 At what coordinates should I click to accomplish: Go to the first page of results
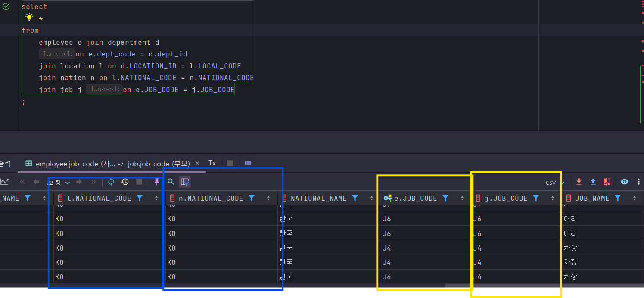pyautogui.click(x=22, y=182)
